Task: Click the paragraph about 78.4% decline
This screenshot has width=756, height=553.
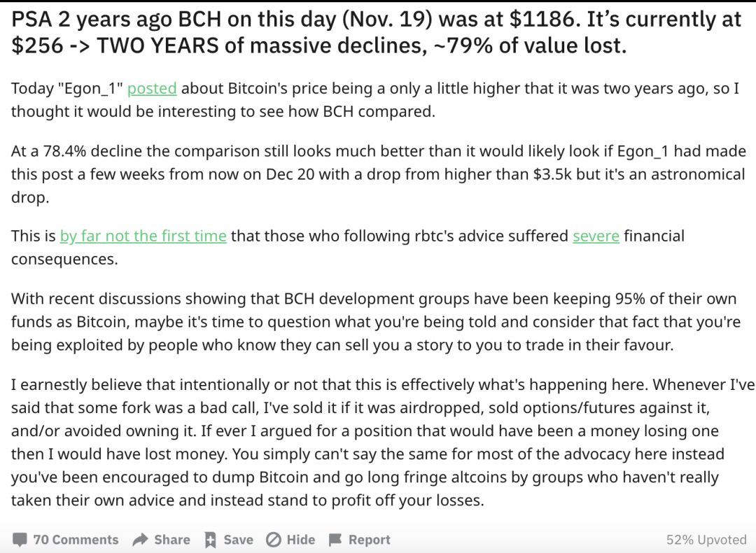Action: tap(378, 174)
